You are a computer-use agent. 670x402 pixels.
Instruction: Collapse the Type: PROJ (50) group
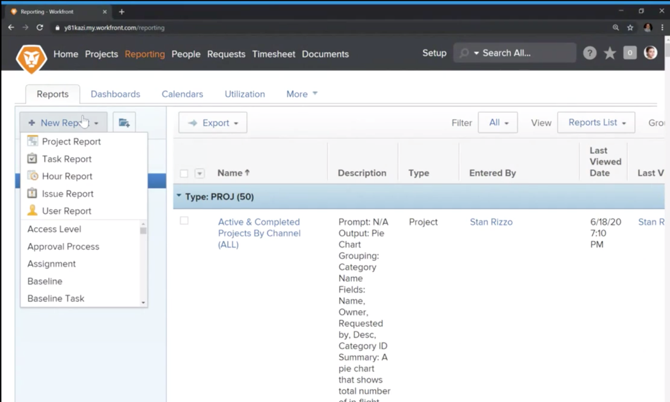(x=179, y=196)
